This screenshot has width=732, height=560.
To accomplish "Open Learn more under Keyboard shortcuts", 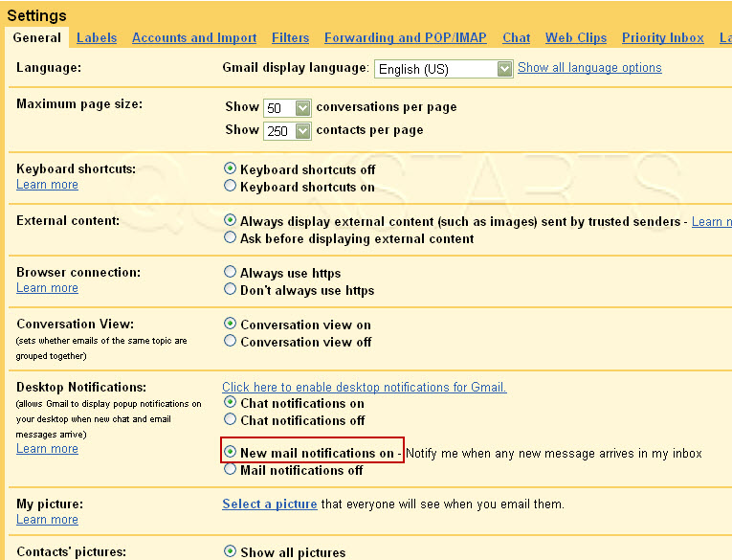I will click(x=47, y=185).
